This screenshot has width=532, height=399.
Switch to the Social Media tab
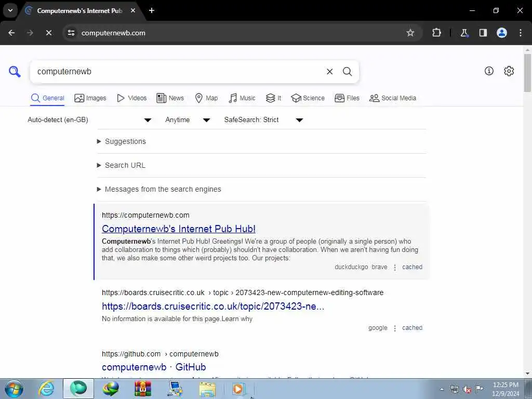coord(393,98)
